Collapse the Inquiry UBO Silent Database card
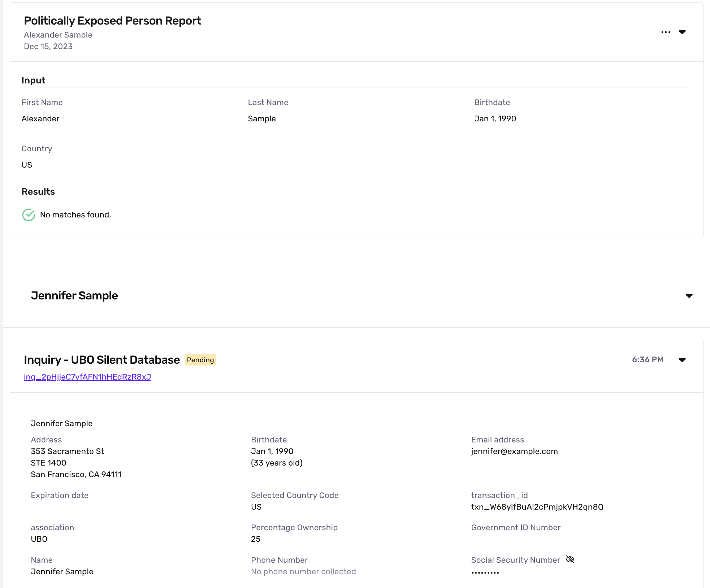Viewport: 710px width, 588px height. pyautogui.click(x=682, y=360)
